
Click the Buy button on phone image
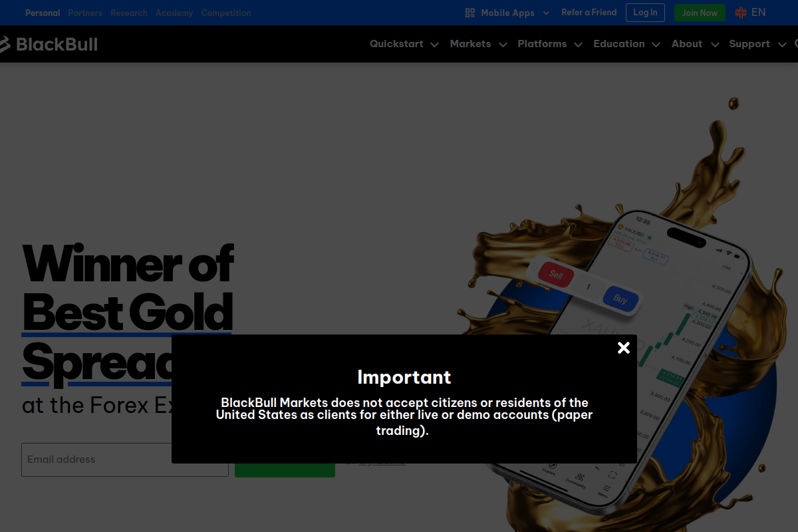pyautogui.click(x=620, y=299)
